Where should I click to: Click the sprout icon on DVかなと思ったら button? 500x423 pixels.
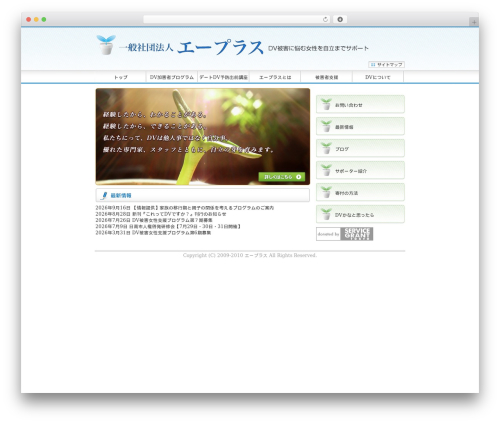pos(326,214)
